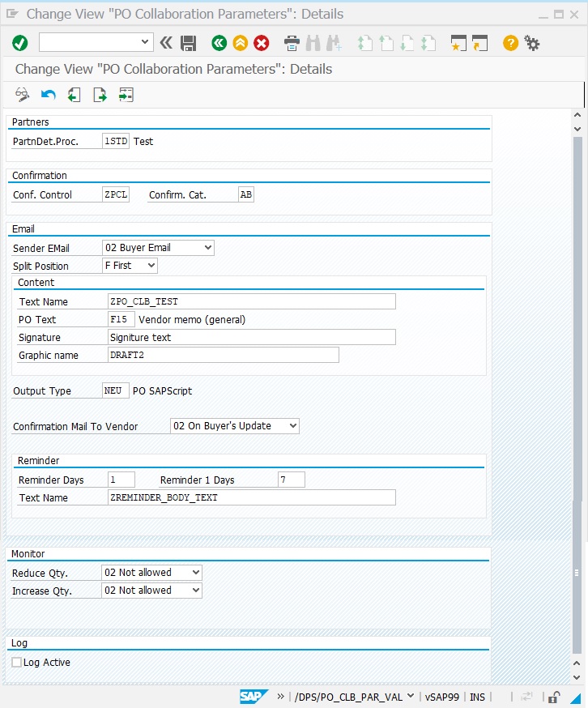The image size is (588, 708).
Task: Go back with the green Back icon
Action: tap(219, 44)
